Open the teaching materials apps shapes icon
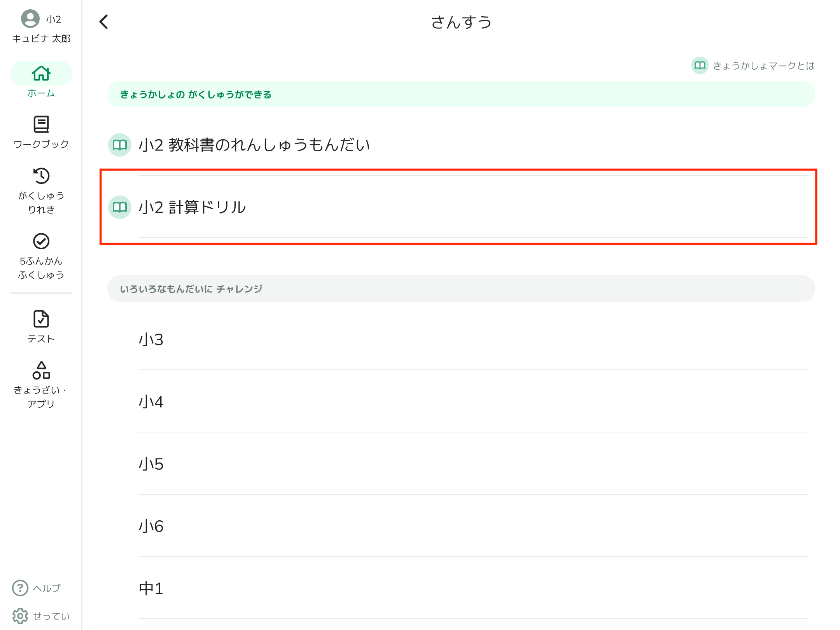 click(41, 370)
